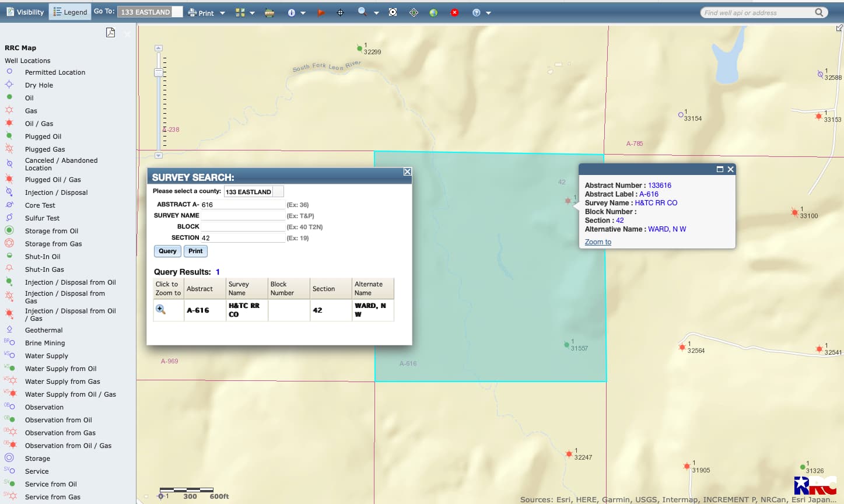Select the red flag marker tool
844x504 pixels.
click(320, 12)
